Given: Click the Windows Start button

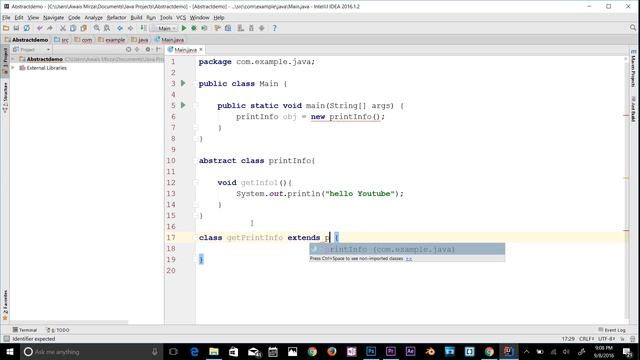Looking at the screenshot, I should point(9,351).
